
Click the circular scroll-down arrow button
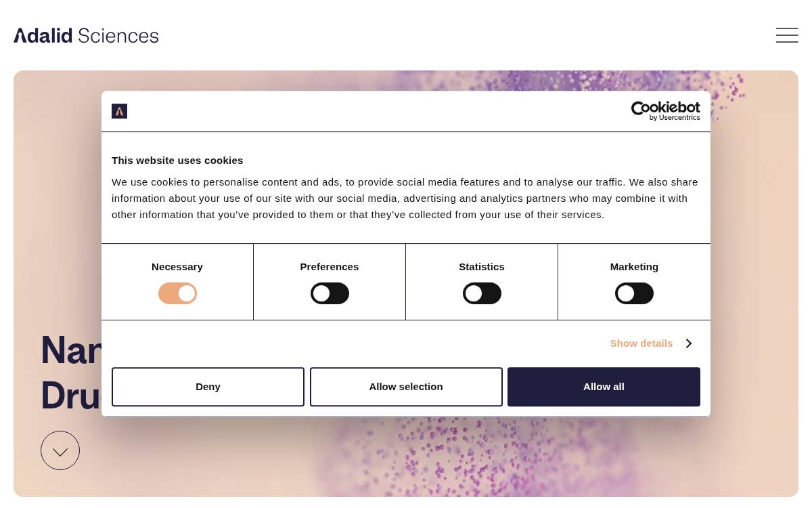pyautogui.click(x=60, y=450)
